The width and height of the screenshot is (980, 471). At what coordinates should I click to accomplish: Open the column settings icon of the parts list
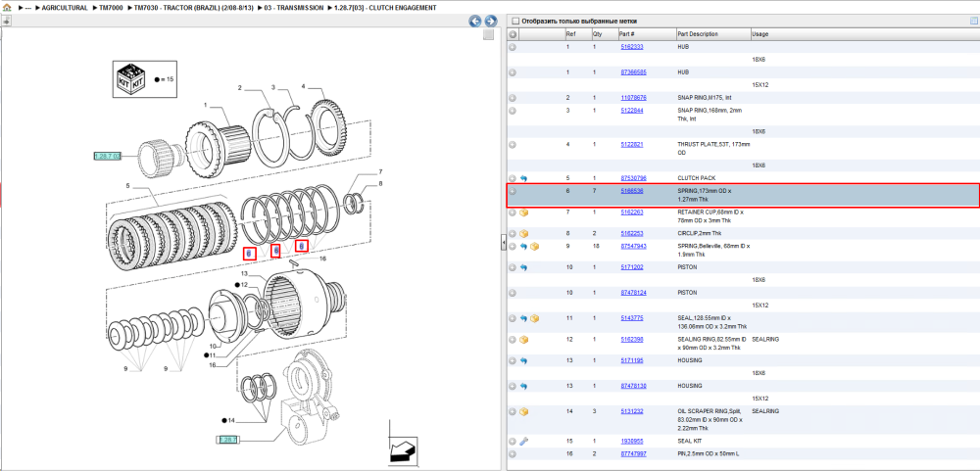coord(973,21)
